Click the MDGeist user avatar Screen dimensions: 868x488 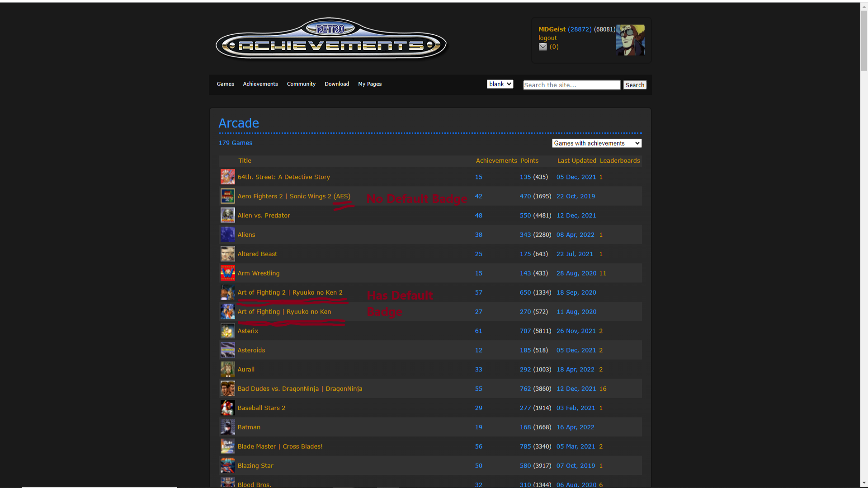[630, 40]
